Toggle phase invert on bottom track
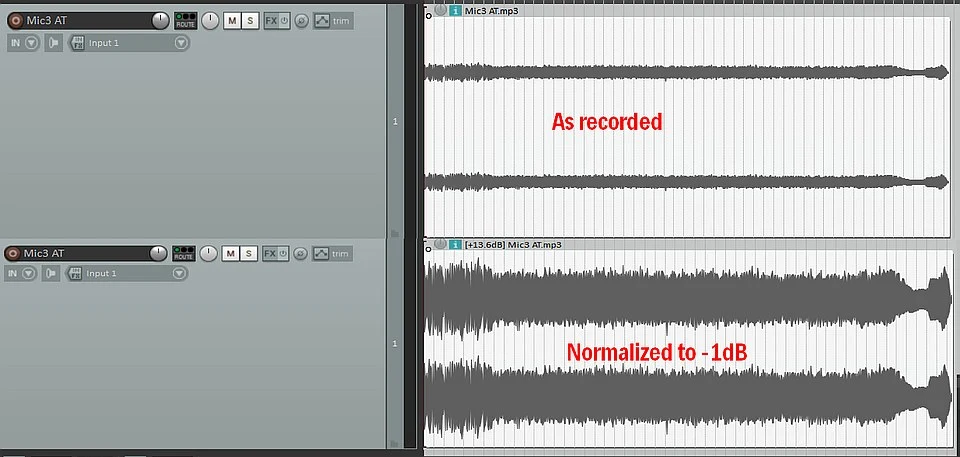Image resolution: width=960 pixels, height=457 pixels. tap(301, 254)
